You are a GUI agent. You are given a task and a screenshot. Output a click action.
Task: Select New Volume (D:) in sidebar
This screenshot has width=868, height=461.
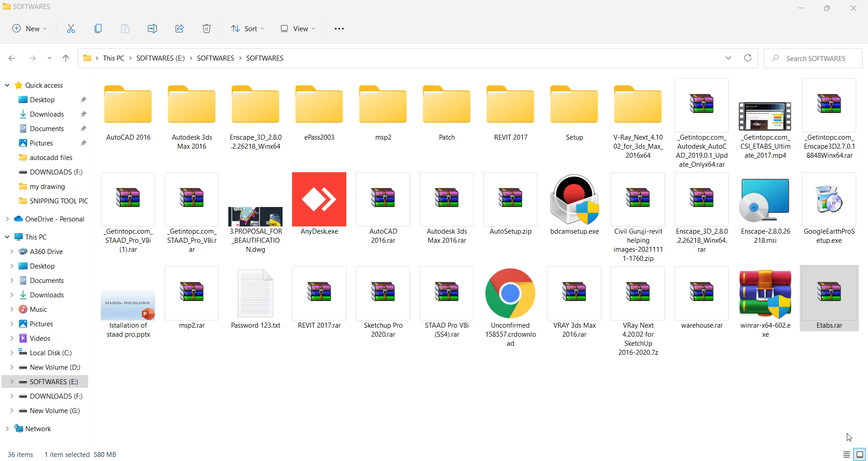coord(55,367)
